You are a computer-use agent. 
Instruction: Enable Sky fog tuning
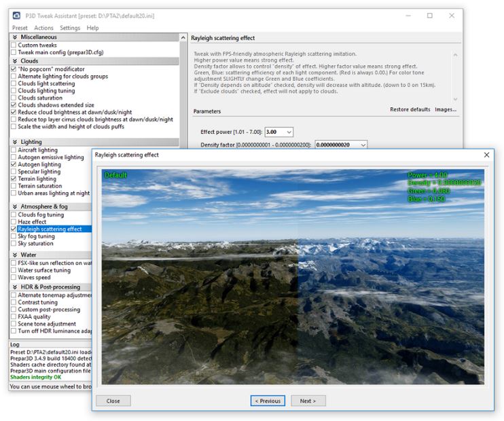14,236
